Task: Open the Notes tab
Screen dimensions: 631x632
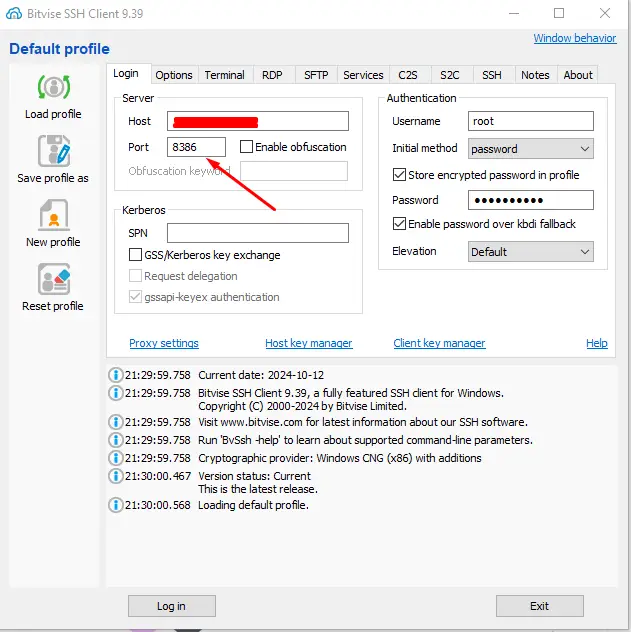Action: point(535,75)
